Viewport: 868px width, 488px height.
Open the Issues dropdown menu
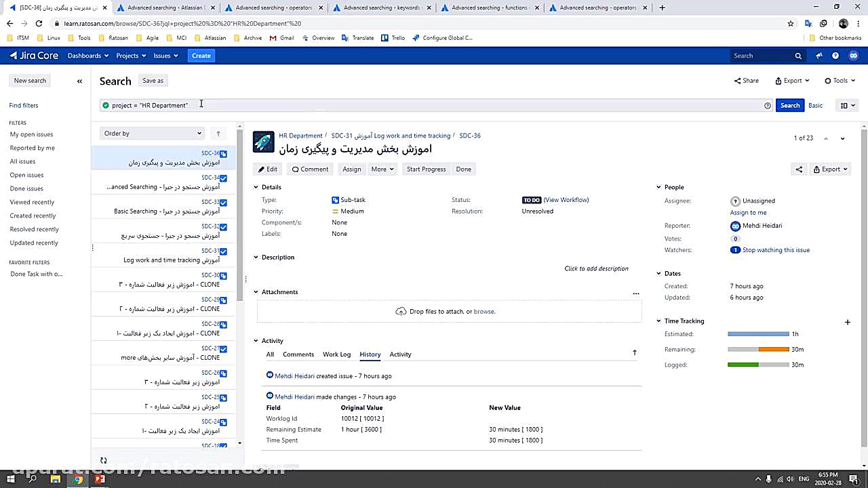tap(165, 56)
